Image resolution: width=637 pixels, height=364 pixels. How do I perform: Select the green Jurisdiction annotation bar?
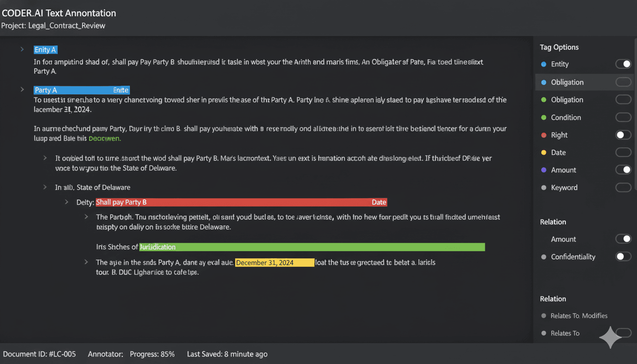tap(312, 247)
